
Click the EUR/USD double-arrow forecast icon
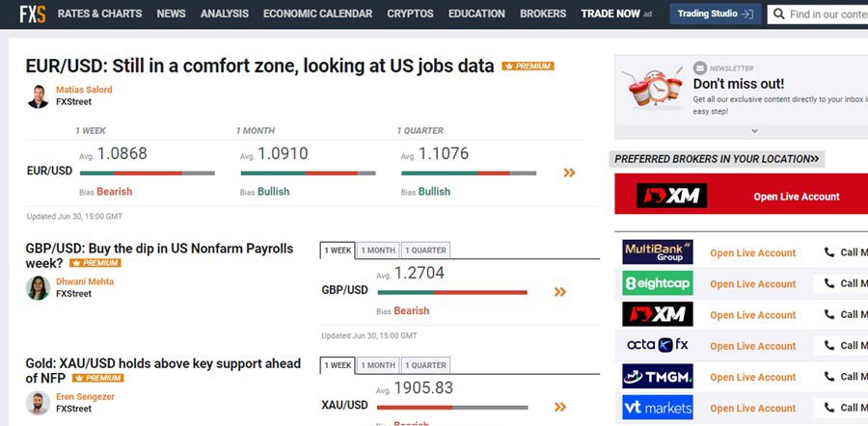point(569,173)
